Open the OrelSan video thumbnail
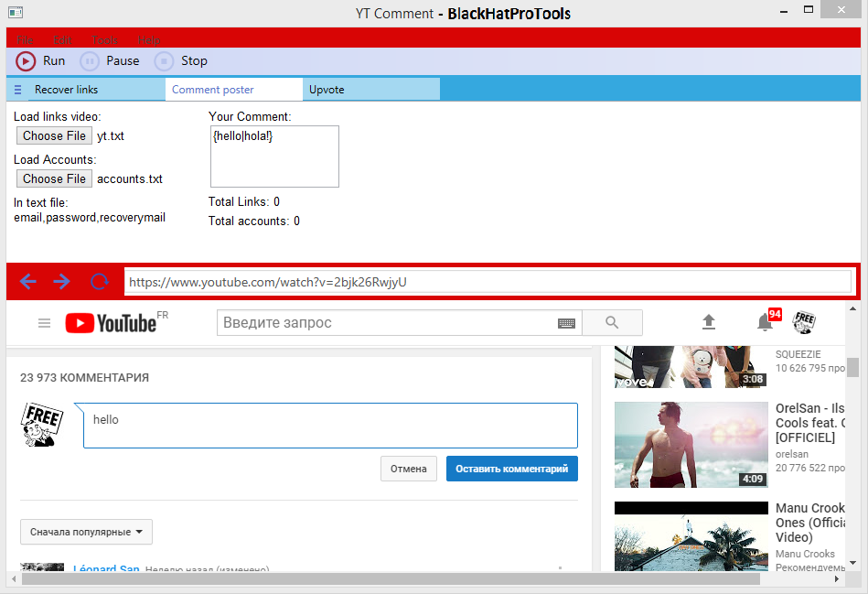This screenshot has height=594, width=868. coord(691,445)
